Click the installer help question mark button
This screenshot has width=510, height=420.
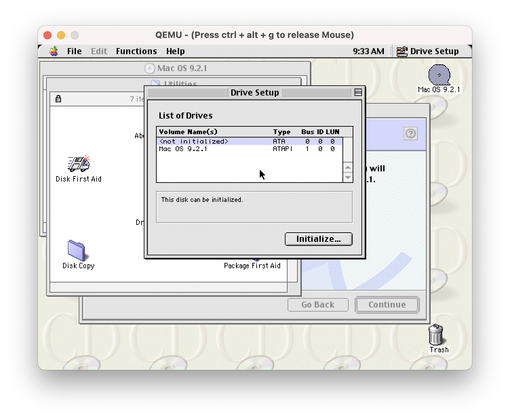[411, 133]
